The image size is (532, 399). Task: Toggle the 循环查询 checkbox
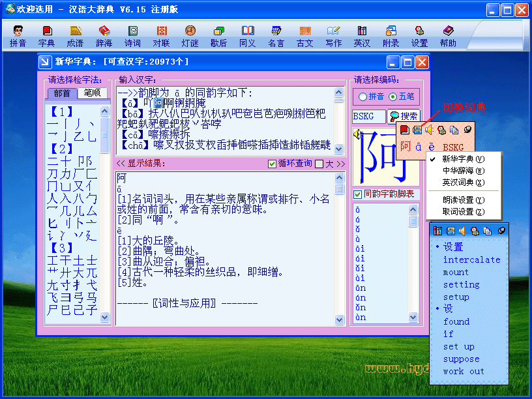coord(273,164)
